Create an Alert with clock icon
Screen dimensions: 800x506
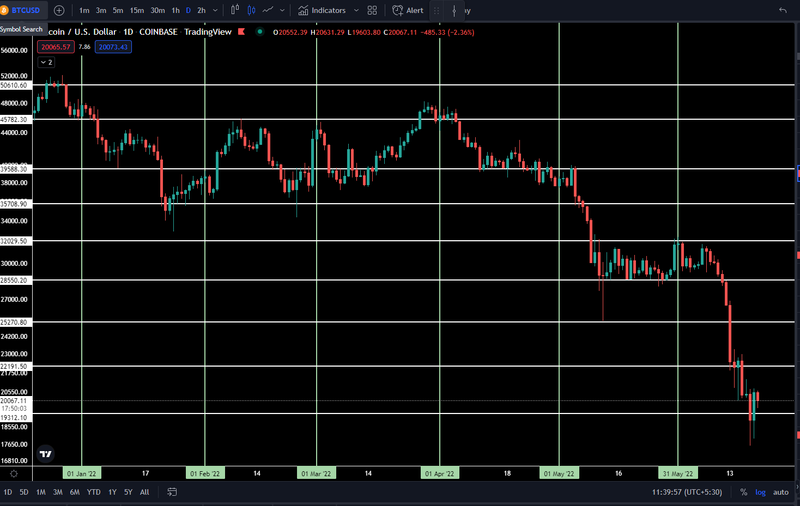[x=408, y=10]
